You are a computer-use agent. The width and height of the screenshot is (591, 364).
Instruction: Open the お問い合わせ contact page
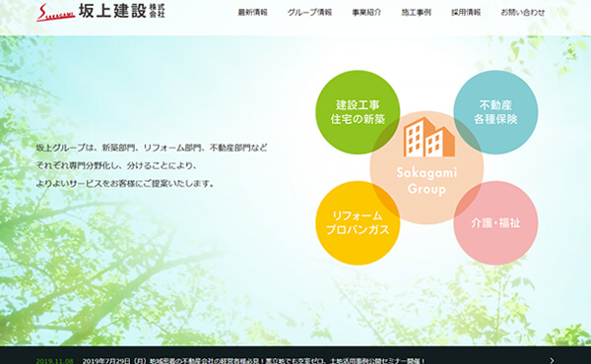coord(522,13)
